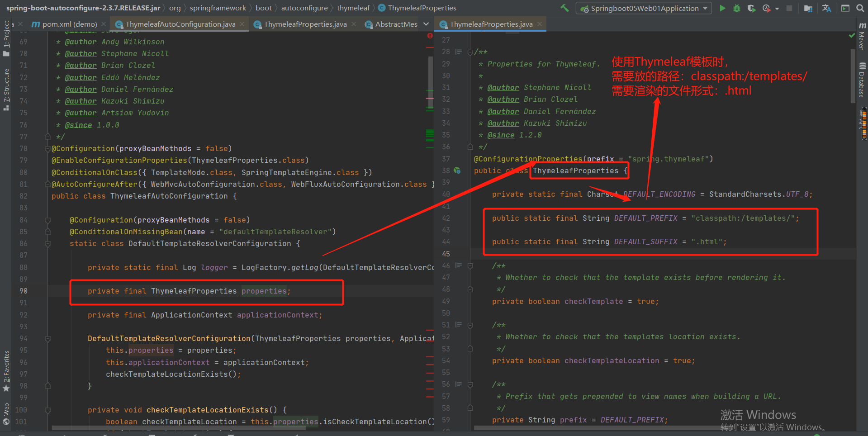Image resolution: width=868 pixels, height=436 pixels.
Task: Click the error indicator in left editor
Action: [430, 36]
